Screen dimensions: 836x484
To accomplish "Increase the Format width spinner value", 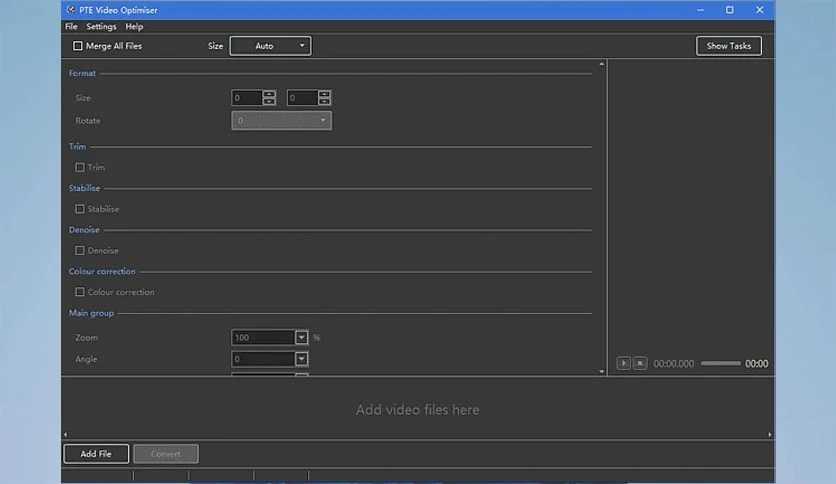I will coord(269,94).
